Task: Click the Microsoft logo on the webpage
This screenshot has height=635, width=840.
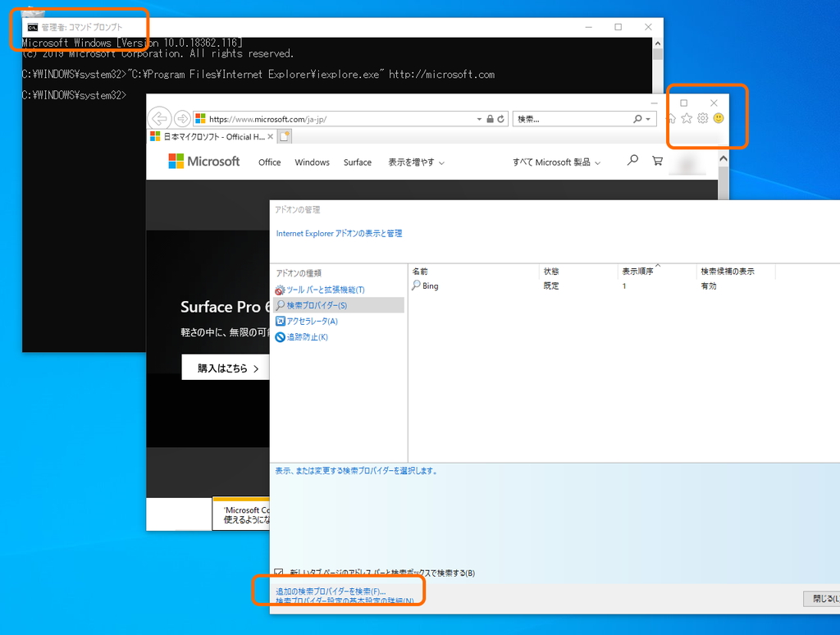Action: click(204, 162)
